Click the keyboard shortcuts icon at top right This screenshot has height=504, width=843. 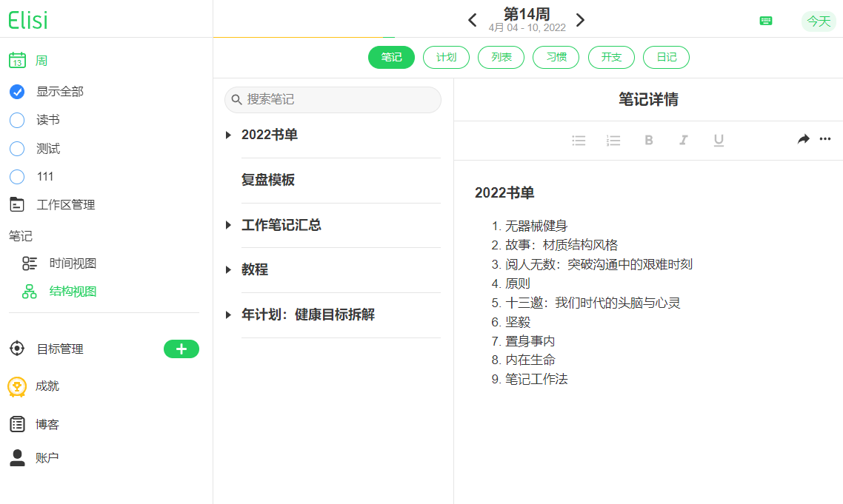766,21
